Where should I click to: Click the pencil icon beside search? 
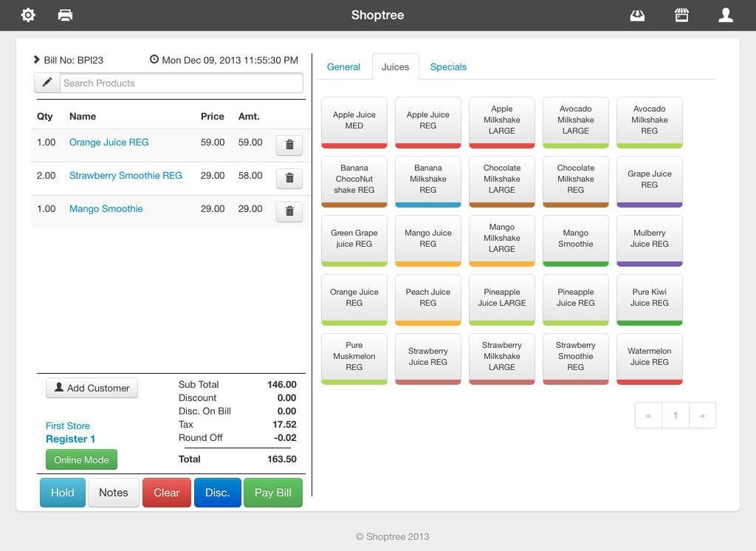click(x=47, y=83)
